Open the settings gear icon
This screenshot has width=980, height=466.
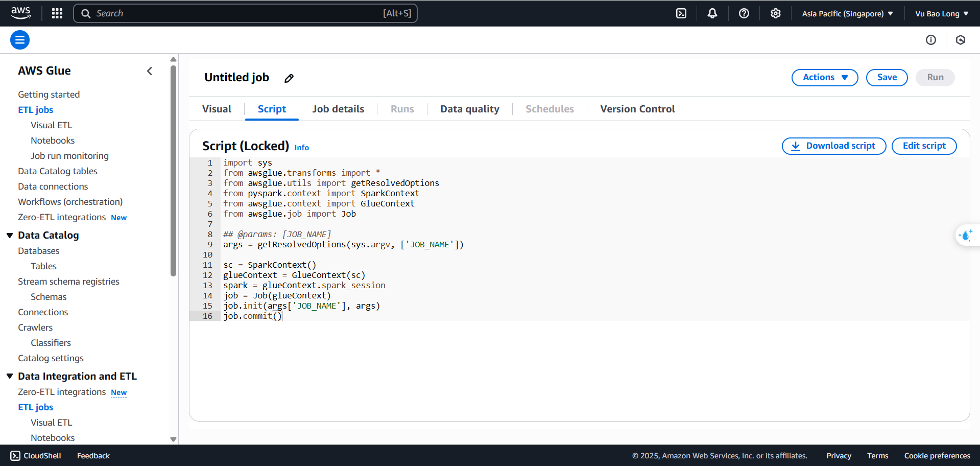[776, 13]
